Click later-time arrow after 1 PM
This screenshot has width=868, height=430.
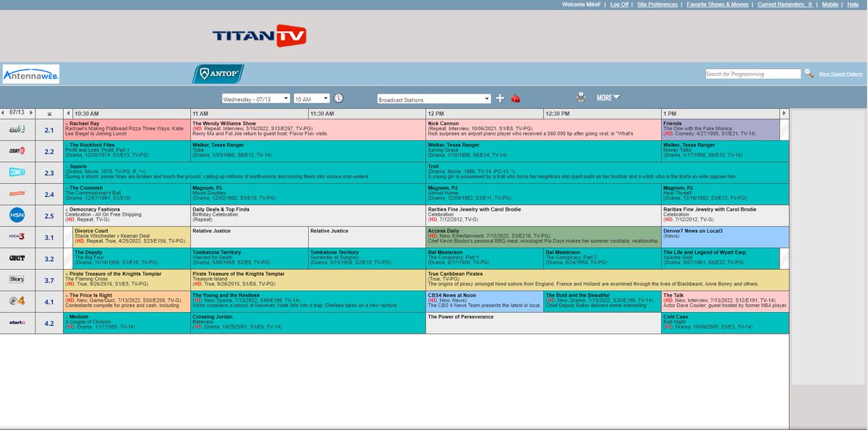[x=783, y=114]
